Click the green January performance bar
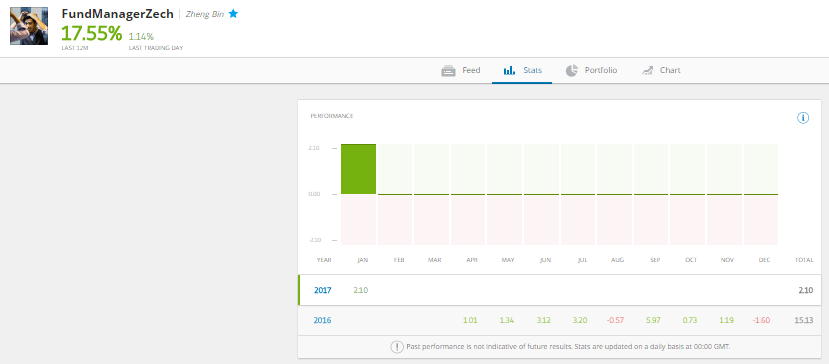The width and height of the screenshot is (829, 364). tap(358, 169)
